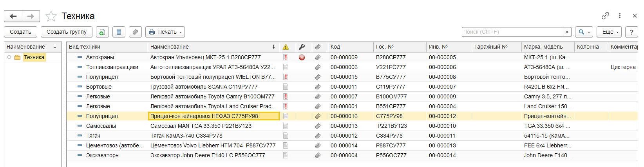This screenshot has width=644, height=167.
Task: Click in the Поиск search field
Action: pos(512,32)
